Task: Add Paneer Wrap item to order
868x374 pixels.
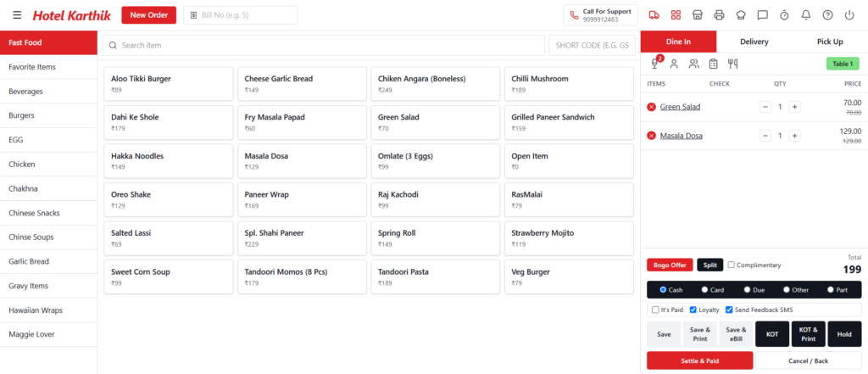Action: point(303,200)
